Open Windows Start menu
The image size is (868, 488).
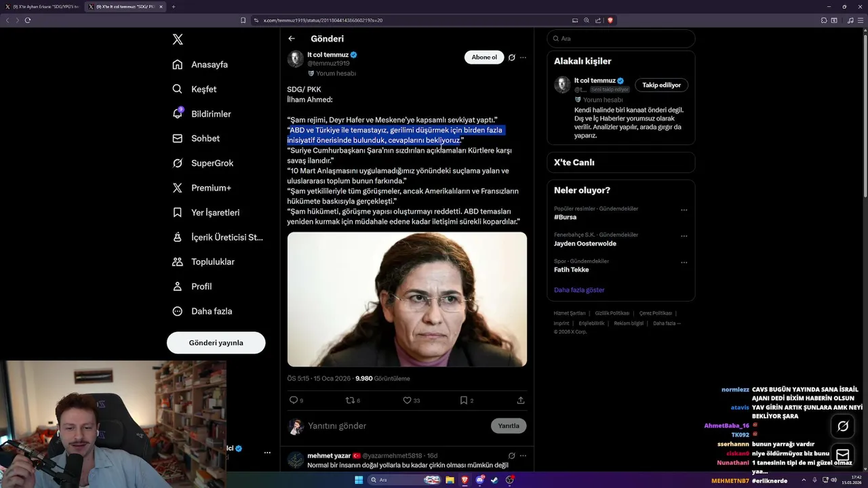pyautogui.click(x=359, y=480)
